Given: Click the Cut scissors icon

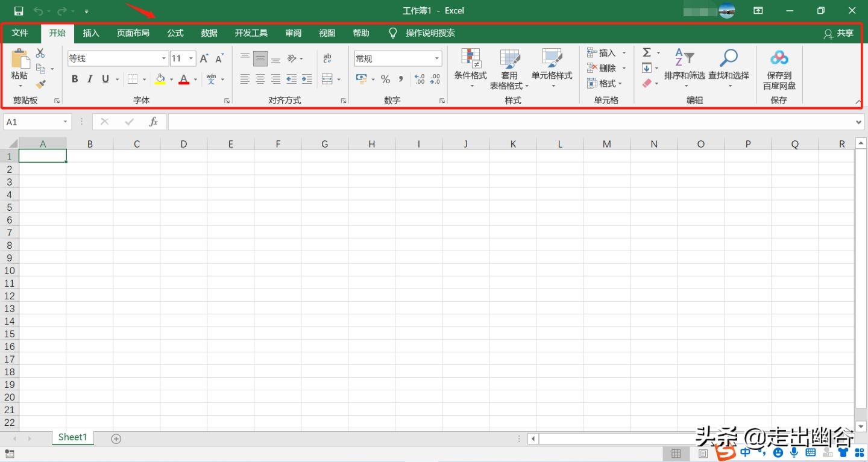Looking at the screenshot, I should point(40,54).
